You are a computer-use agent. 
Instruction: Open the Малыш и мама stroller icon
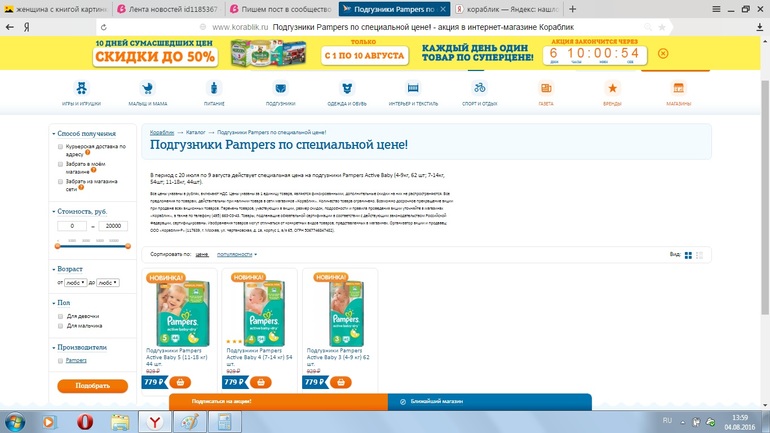pos(147,88)
